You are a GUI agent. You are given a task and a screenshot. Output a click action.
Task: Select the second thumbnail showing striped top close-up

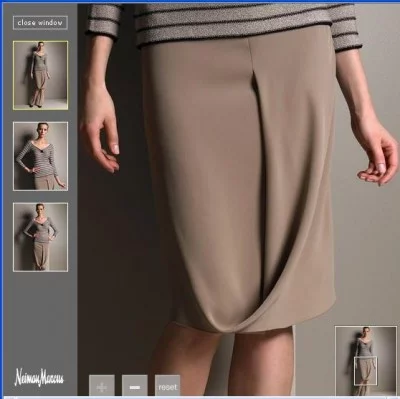coord(40,156)
